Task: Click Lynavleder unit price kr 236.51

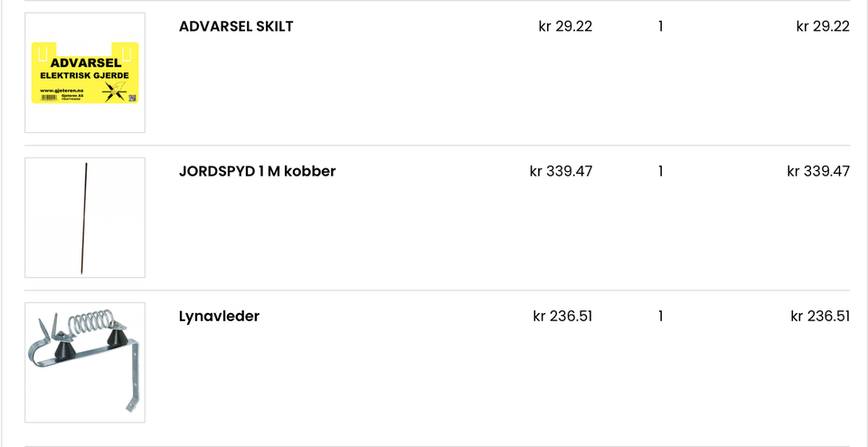Action: tap(562, 316)
